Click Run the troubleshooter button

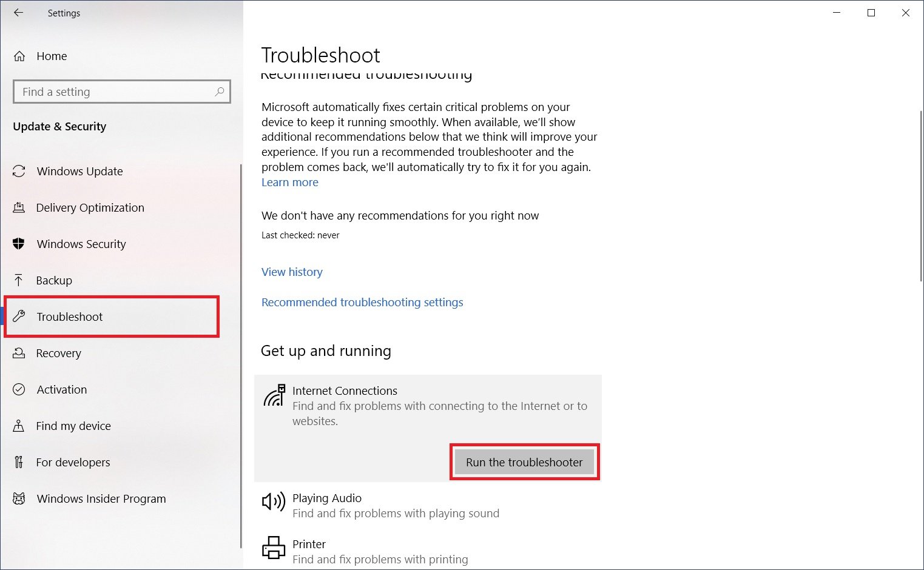[x=524, y=462]
